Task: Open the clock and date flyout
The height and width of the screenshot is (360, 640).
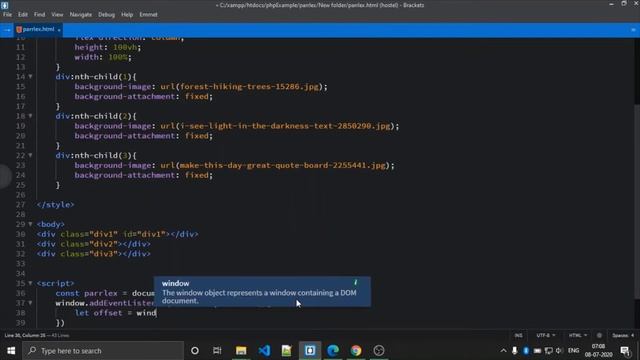Action: pyautogui.click(x=598, y=351)
